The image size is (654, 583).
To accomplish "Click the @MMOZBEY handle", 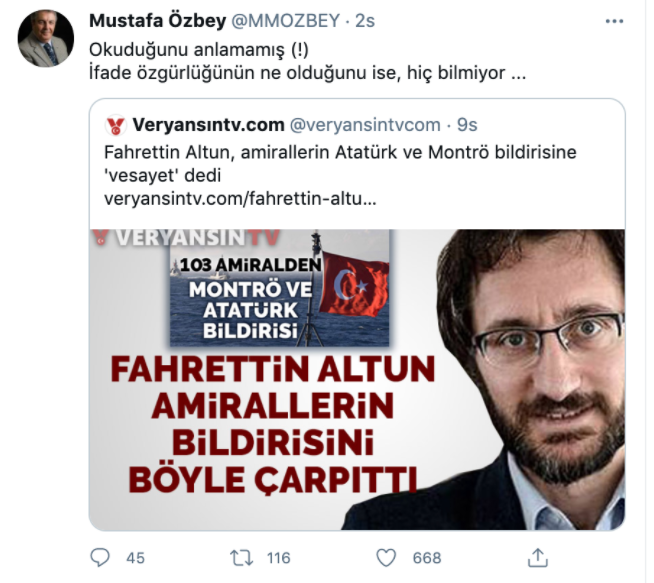I will pos(286,20).
